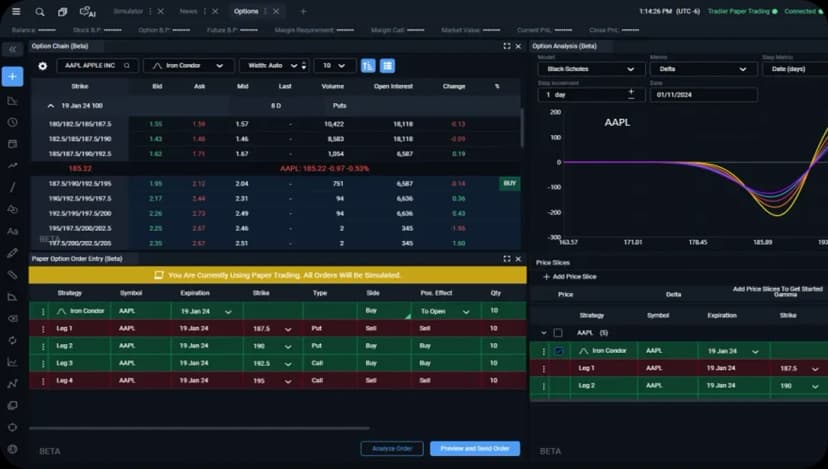This screenshot has height=469, width=828.
Task: Open the Black Scholes model dropdown
Action: coord(591,69)
